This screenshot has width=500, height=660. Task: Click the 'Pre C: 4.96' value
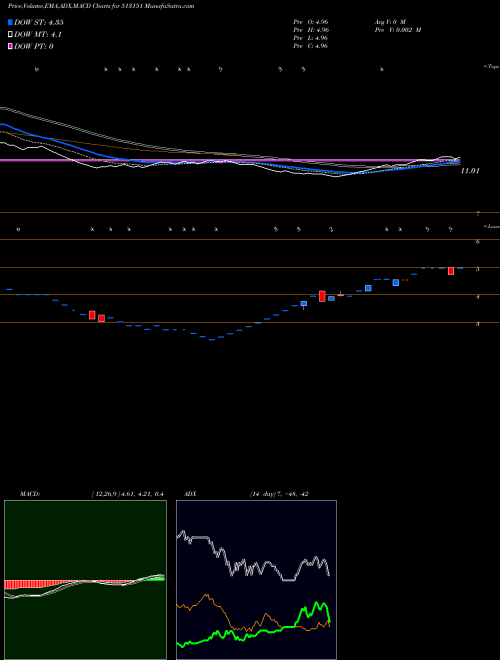point(311,46)
